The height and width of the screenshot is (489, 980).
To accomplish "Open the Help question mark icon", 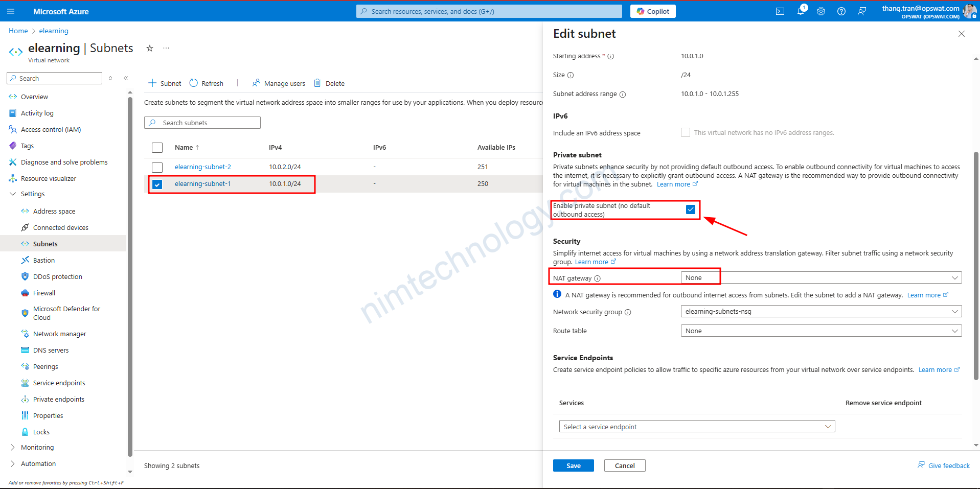I will click(x=841, y=11).
